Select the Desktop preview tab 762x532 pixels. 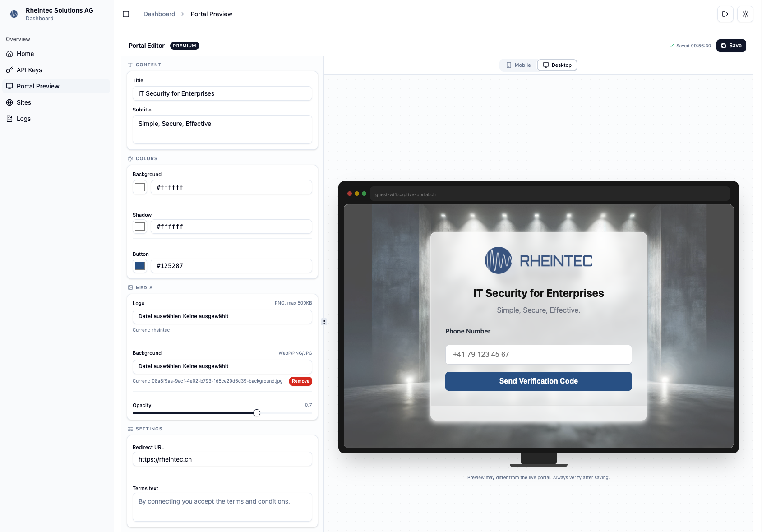click(x=557, y=65)
